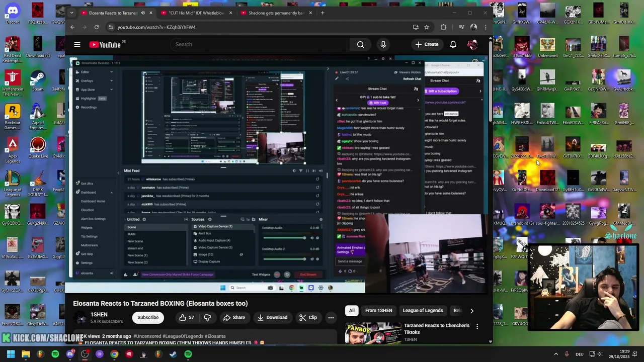Open a new Chrome tab
Image resolution: width=644 pixels, height=362 pixels.
[x=323, y=13]
